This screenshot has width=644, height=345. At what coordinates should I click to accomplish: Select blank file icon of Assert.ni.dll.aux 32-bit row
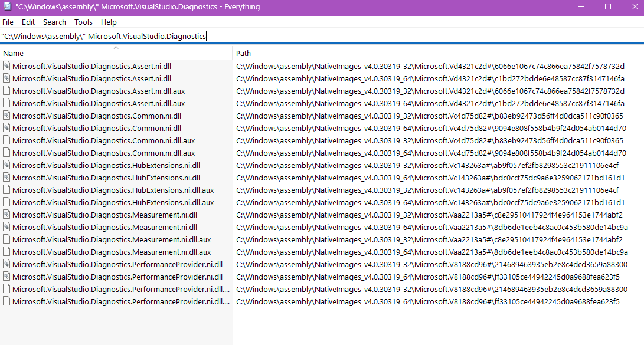(x=6, y=91)
